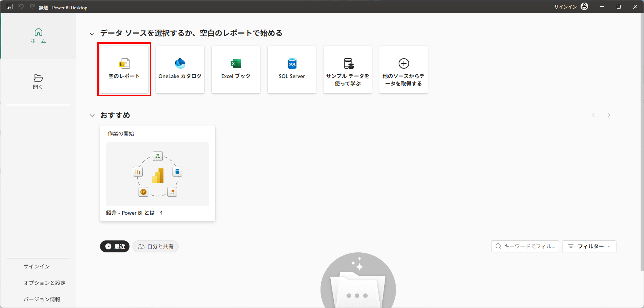This screenshot has width=644, height=308.
Task: Click the Save icon in title bar
Action: click(x=10, y=7)
